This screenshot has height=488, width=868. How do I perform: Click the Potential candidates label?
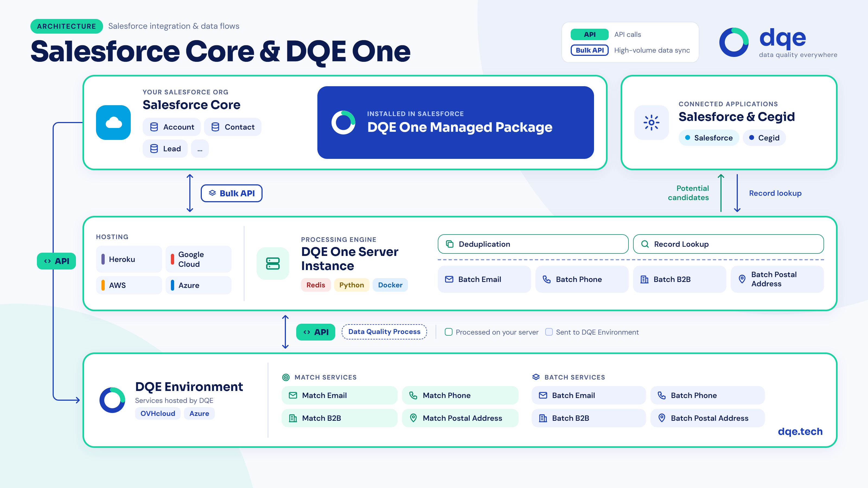pos(688,193)
